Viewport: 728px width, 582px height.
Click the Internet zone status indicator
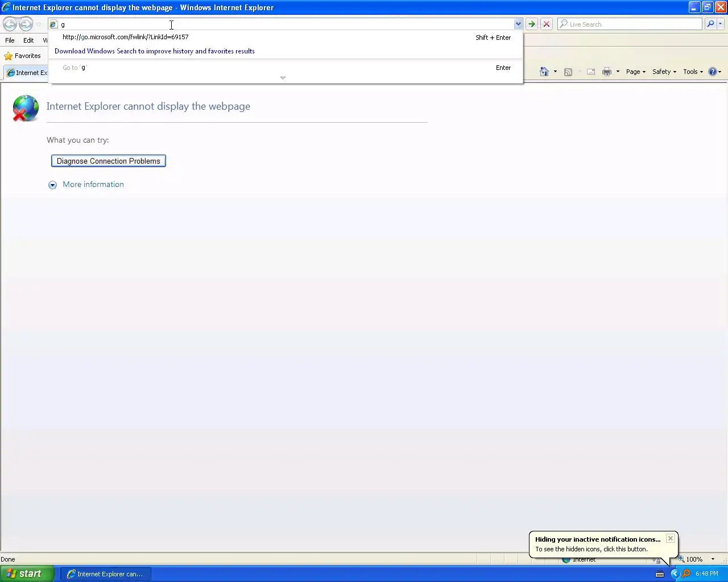point(579,559)
